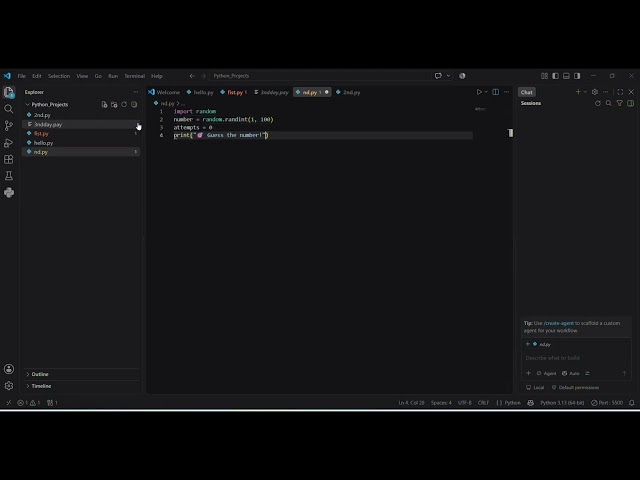Open the Agent mode picker
The height and width of the screenshot is (480, 640).
546,373
